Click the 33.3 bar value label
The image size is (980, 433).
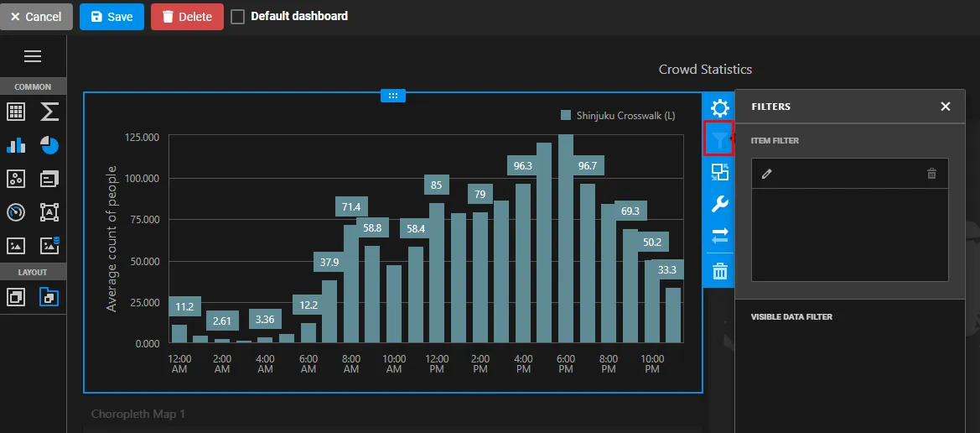click(666, 269)
